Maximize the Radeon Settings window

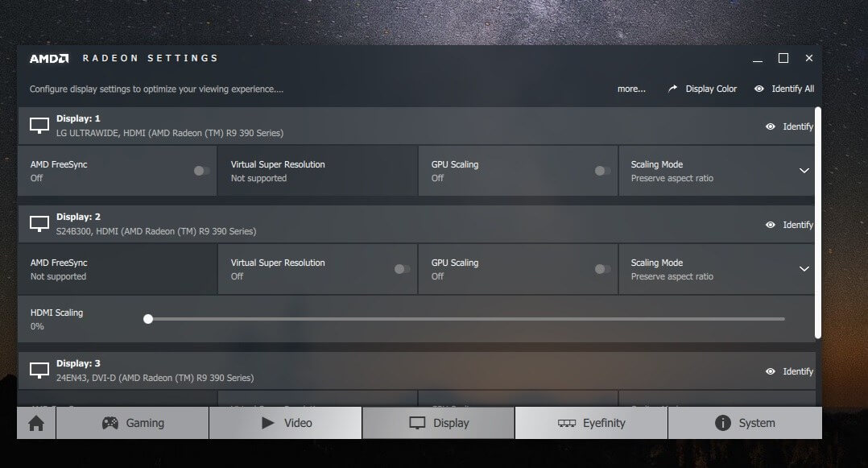pos(783,58)
